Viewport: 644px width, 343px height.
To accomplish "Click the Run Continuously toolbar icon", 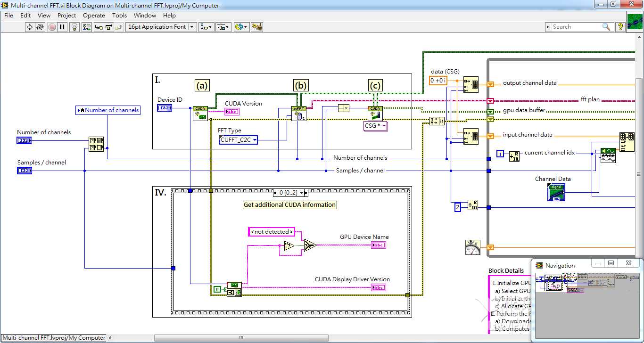I will pyautogui.click(x=40, y=27).
